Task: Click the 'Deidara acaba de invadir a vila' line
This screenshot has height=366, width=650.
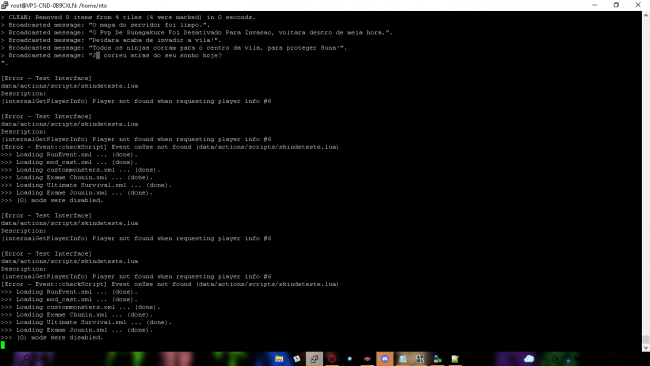Action: [111, 40]
